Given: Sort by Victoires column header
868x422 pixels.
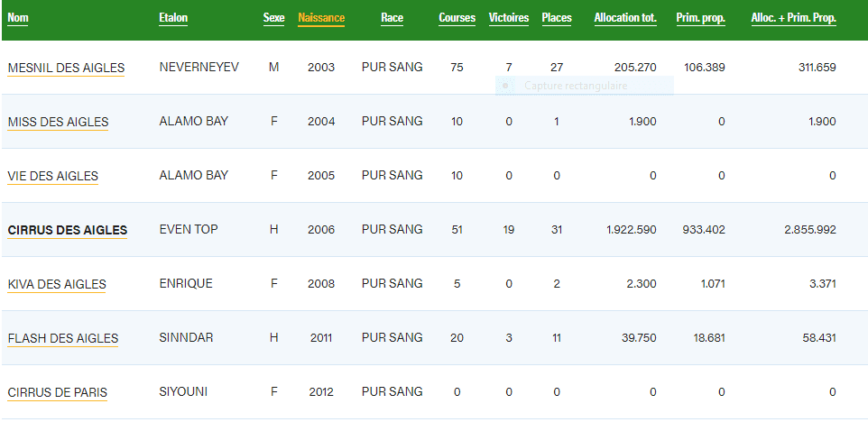Looking at the screenshot, I should pos(509,18).
